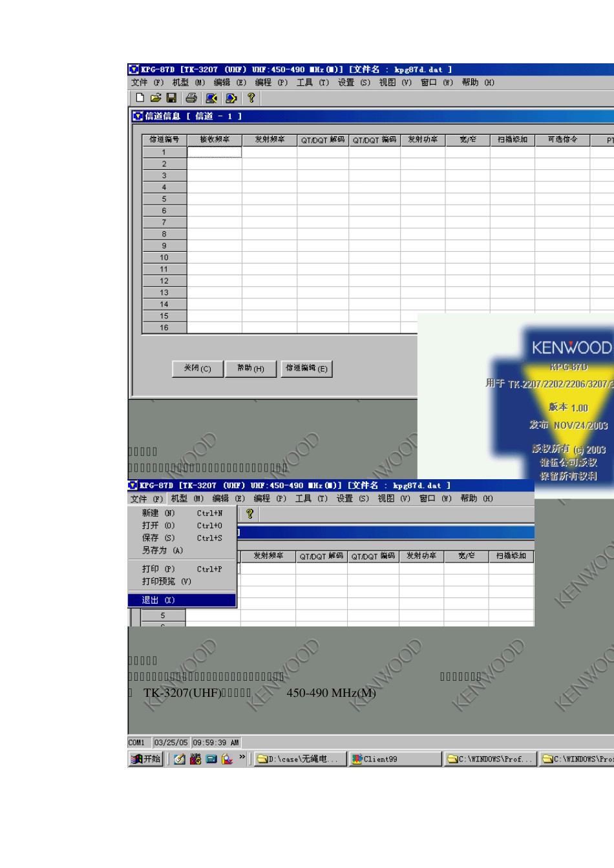The width and height of the screenshot is (614, 868).
Task: Choose 打印预览(V) in open File menu
Action: point(182,581)
